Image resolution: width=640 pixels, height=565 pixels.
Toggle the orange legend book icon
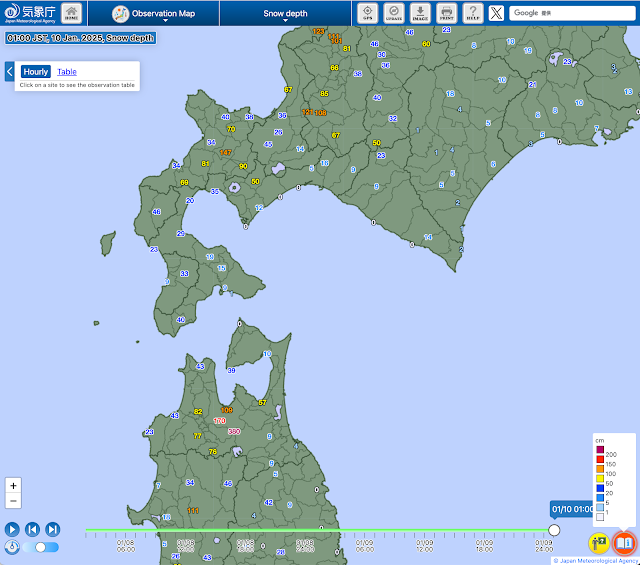pyautogui.click(x=624, y=543)
